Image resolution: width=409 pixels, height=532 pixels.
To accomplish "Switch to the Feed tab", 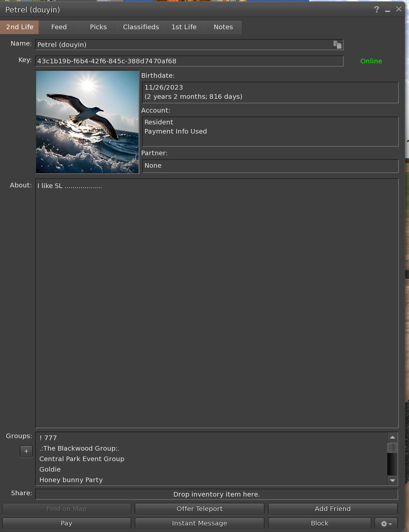I will tap(59, 27).
